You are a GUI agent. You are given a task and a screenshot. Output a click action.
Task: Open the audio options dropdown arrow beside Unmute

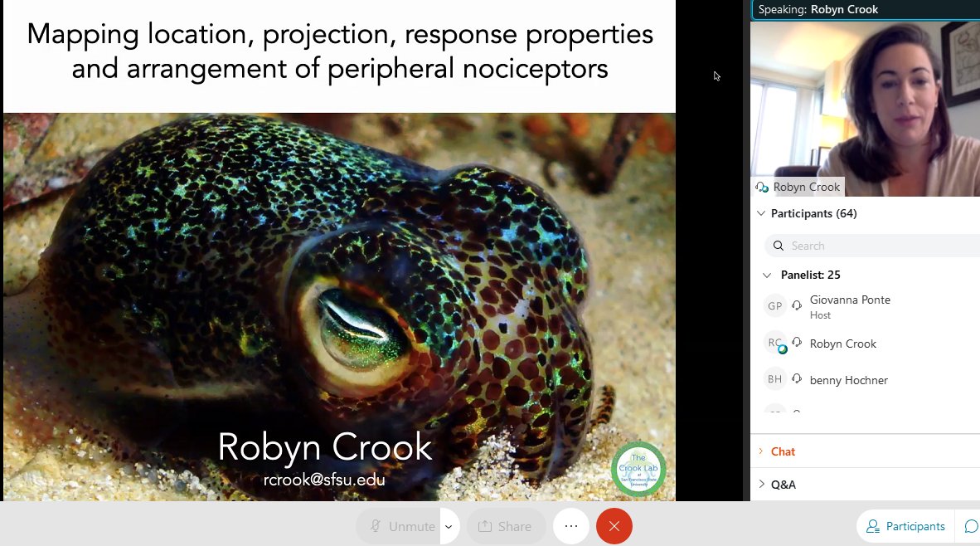(449, 527)
